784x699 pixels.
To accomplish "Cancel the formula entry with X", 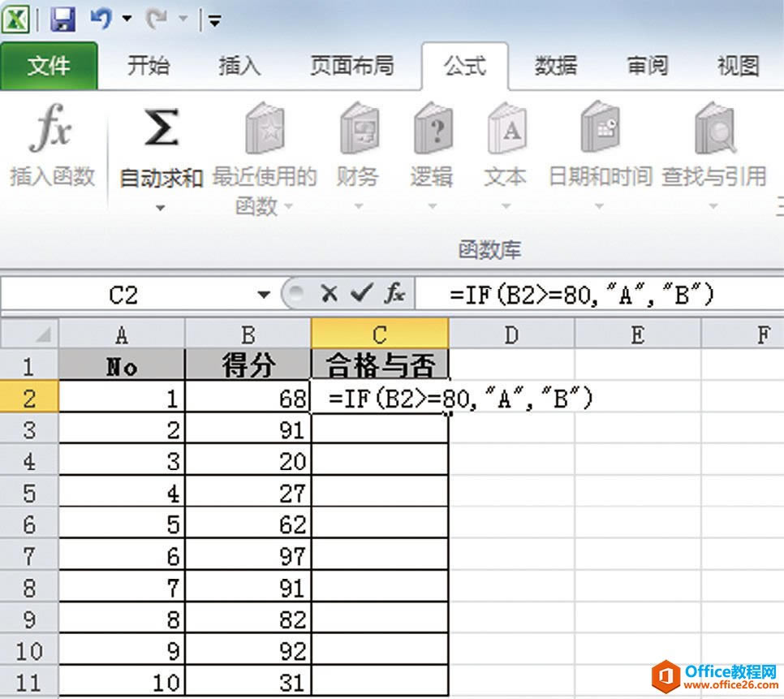I will click(x=329, y=294).
